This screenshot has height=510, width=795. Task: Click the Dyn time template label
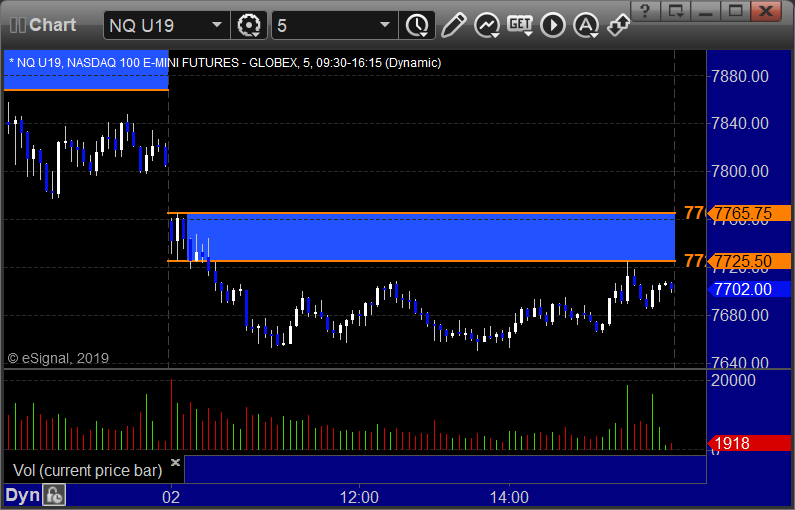pyautogui.click(x=22, y=495)
